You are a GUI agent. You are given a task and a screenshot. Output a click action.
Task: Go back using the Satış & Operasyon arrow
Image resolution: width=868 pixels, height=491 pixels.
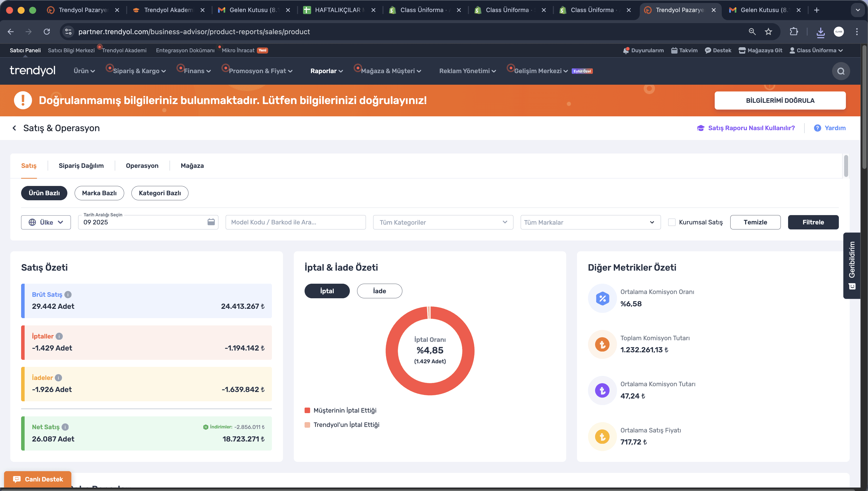(14, 128)
